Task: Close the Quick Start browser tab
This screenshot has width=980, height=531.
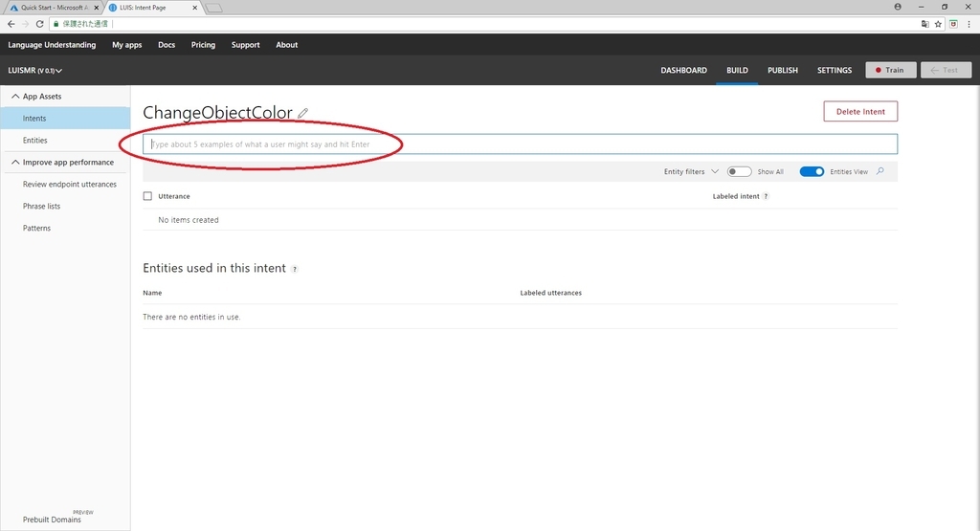Action: pos(97,8)
